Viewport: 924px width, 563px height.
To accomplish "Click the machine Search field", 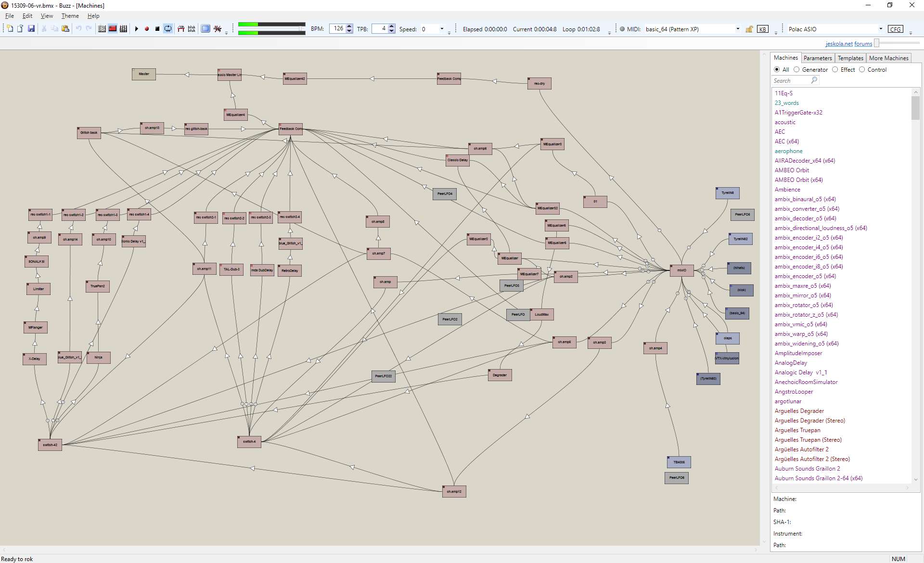I will pos(791,81).
